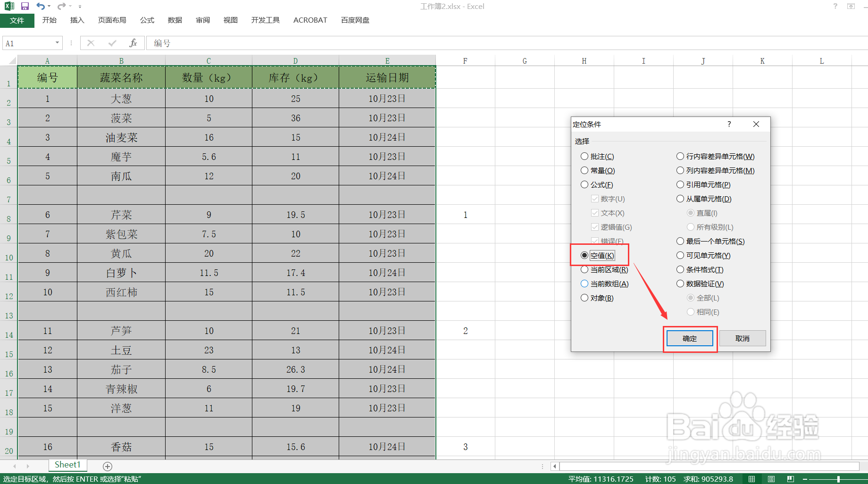Select 列内容差异单元格(M) option
The image size is (868, 484).
(x=716, y=170)
